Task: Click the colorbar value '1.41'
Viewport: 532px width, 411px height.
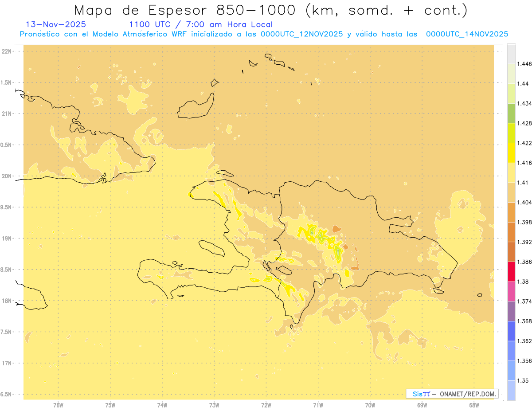Action: pos(523,183)
